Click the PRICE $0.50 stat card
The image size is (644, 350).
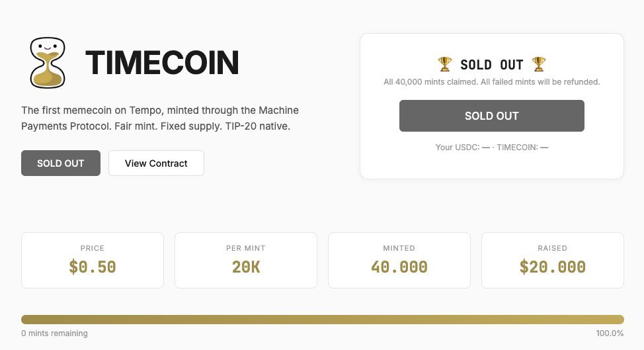(93, 260)
